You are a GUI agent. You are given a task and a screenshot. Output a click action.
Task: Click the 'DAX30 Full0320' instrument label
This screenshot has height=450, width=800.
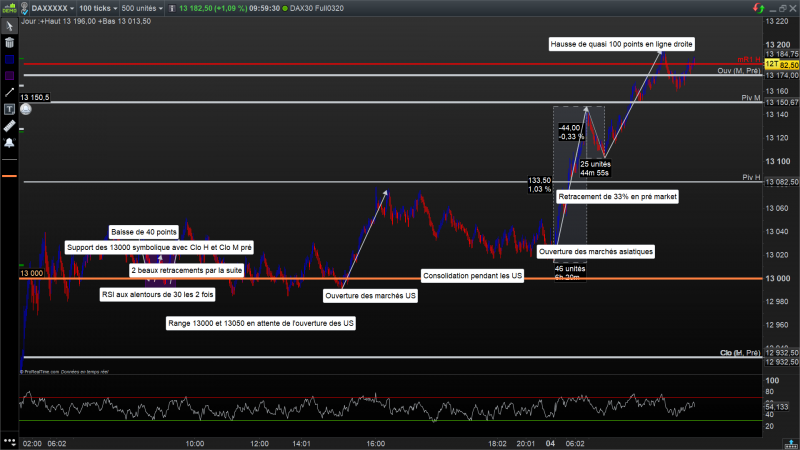point(316,8)
